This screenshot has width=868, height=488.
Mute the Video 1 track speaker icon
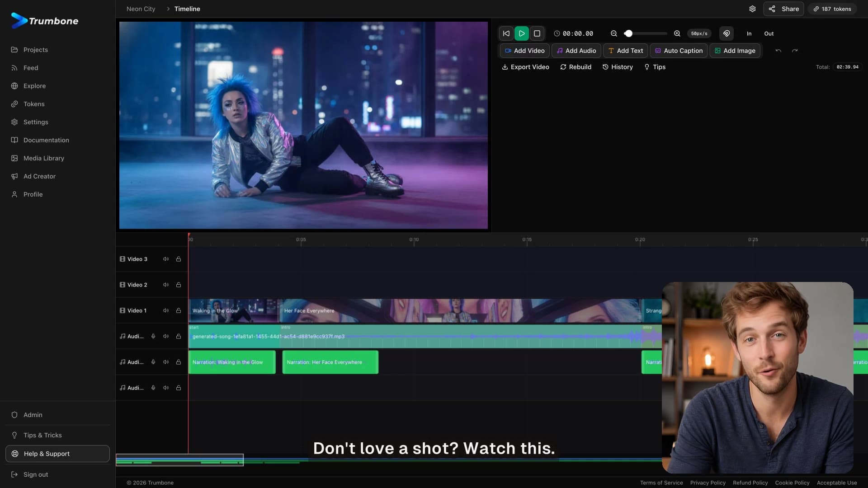click(x=166, y=310)
